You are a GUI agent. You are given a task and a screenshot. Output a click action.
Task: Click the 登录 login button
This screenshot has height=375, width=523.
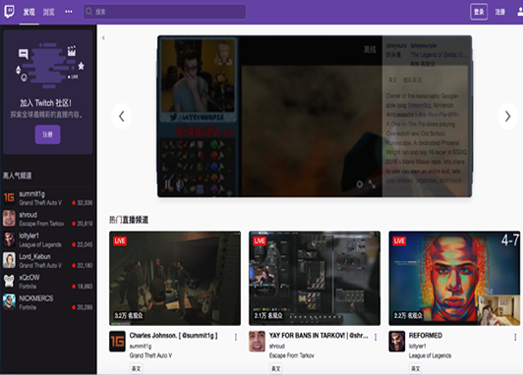479,12
